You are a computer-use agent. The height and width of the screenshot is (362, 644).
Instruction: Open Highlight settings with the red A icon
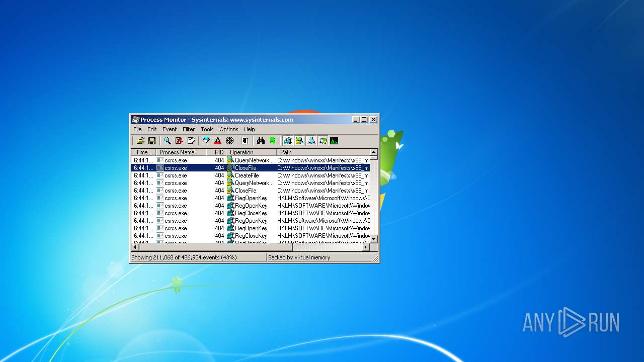point(218,141)
